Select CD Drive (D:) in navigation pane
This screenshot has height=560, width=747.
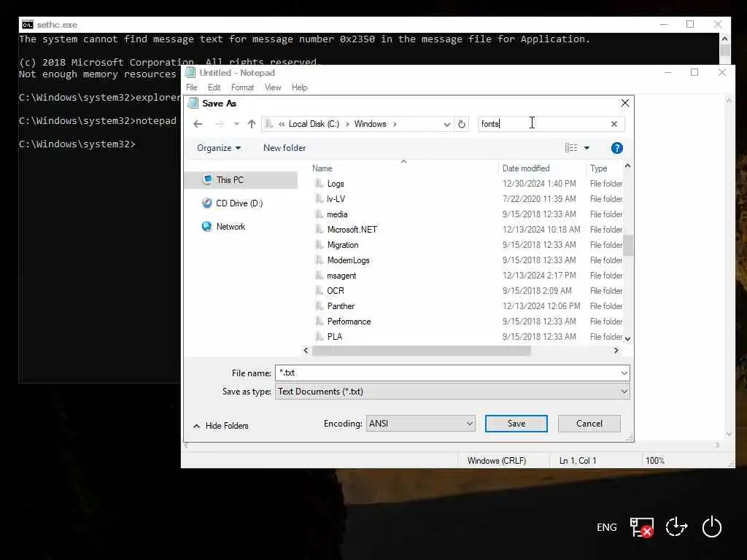point(241,203)
